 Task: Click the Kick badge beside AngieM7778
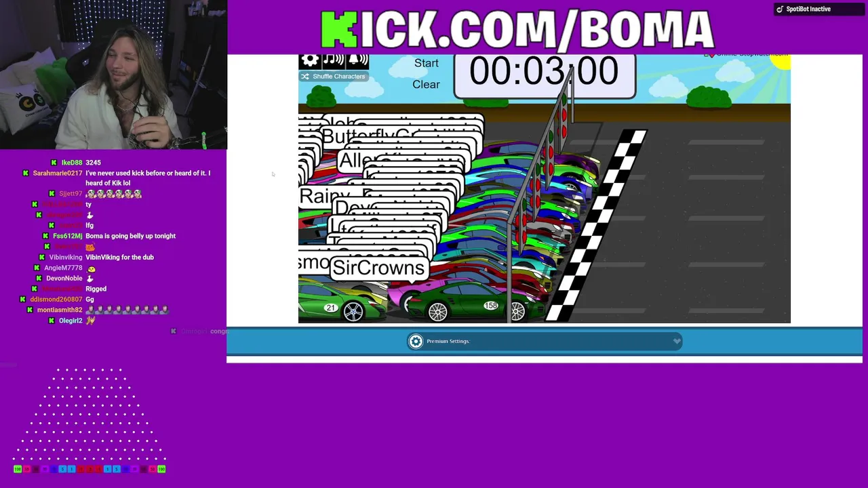[x=37, y=268]
